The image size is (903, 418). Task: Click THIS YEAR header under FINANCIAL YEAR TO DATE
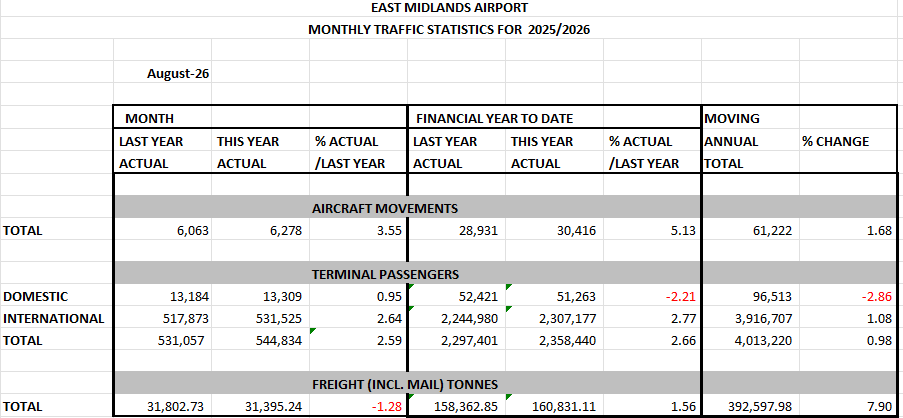pyautogui.click(x=542, y=142)
